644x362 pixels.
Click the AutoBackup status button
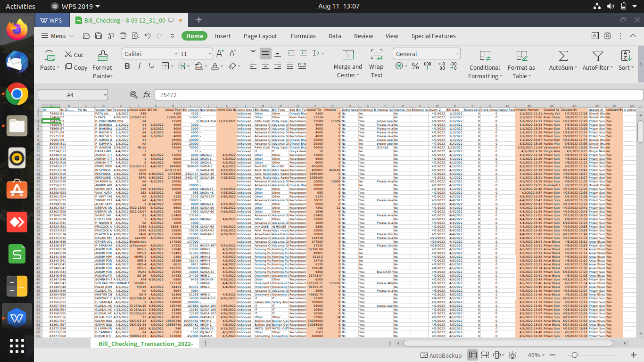point(441,355)
